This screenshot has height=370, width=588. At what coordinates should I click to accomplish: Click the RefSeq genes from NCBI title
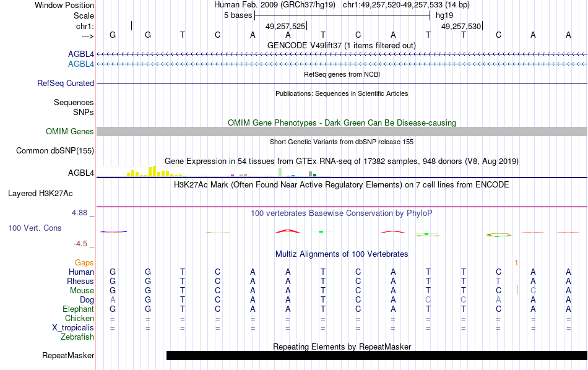pos(342,74)
